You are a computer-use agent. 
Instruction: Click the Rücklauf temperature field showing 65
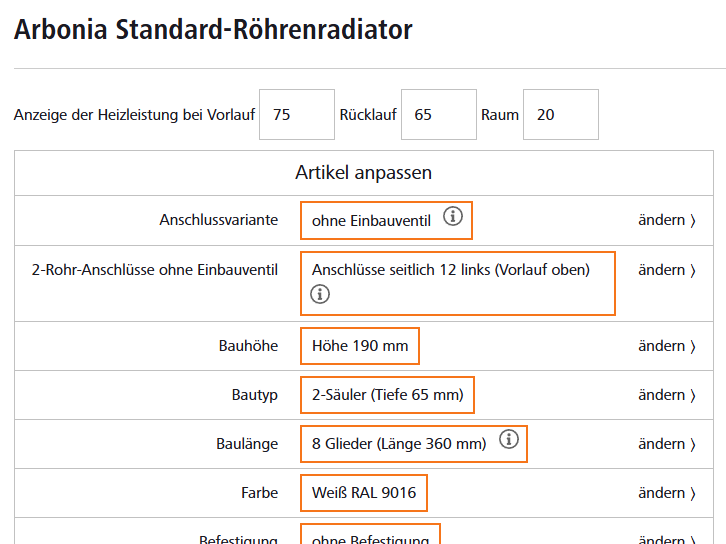pyautogui.click(x=439, y=114)
